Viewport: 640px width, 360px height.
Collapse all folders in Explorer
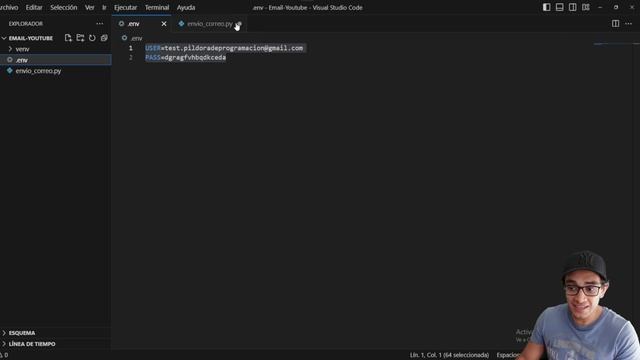[104, 38]
